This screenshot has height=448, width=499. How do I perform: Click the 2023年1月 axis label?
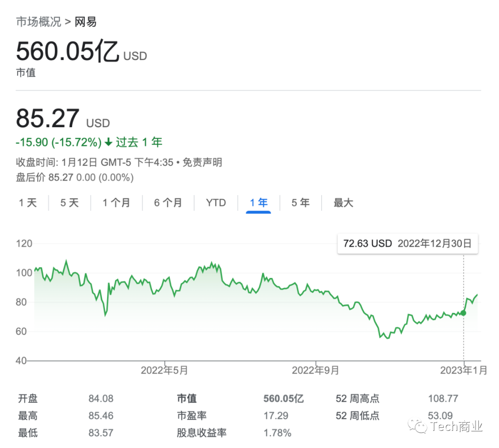coord(463,370)
